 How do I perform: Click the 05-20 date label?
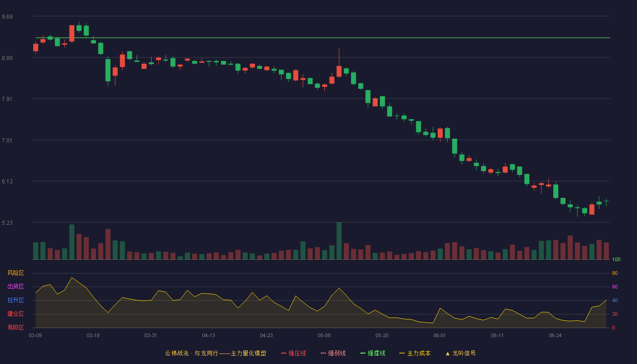click(x=382, y=335)
